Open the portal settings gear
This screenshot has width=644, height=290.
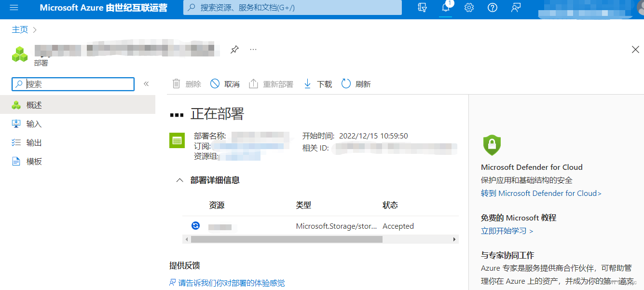click(469, 8)
